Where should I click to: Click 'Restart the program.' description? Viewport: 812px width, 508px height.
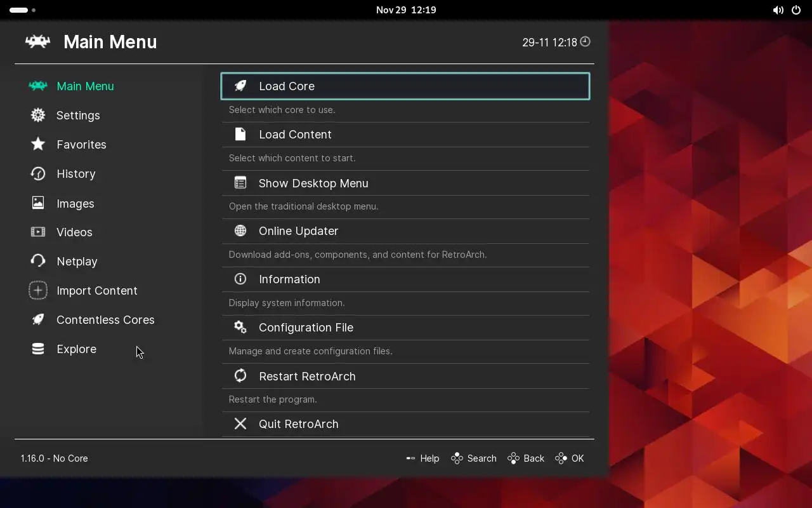pos(273,399)
